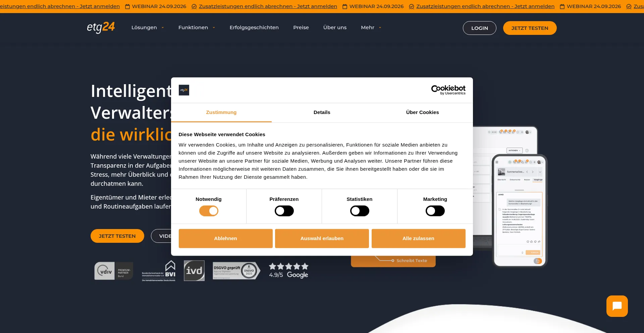
Task: Enable the Statistiken cookie switch
Action: pyautogui.click(x=360, y=211)
